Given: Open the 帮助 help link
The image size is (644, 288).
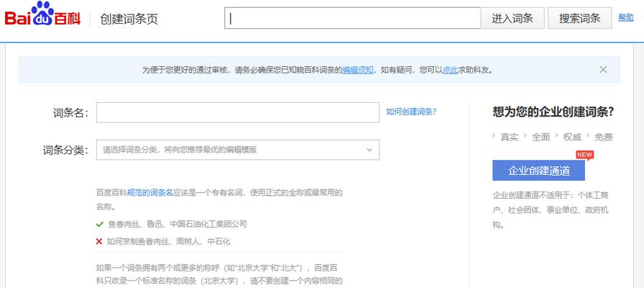Looking at the screenshot, I should [x=626, y=18].
